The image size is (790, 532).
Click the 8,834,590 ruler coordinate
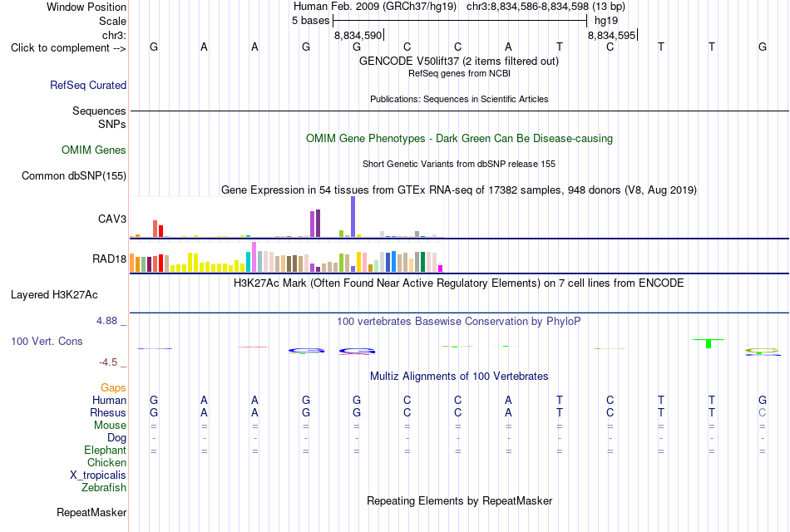point(358,35)
